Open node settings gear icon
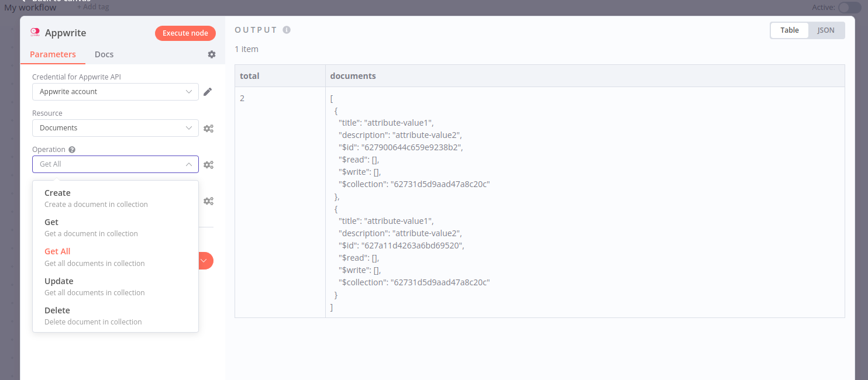The height and width of the screenshot is (380, 868). pyautogui.click(x=212, y=54)
